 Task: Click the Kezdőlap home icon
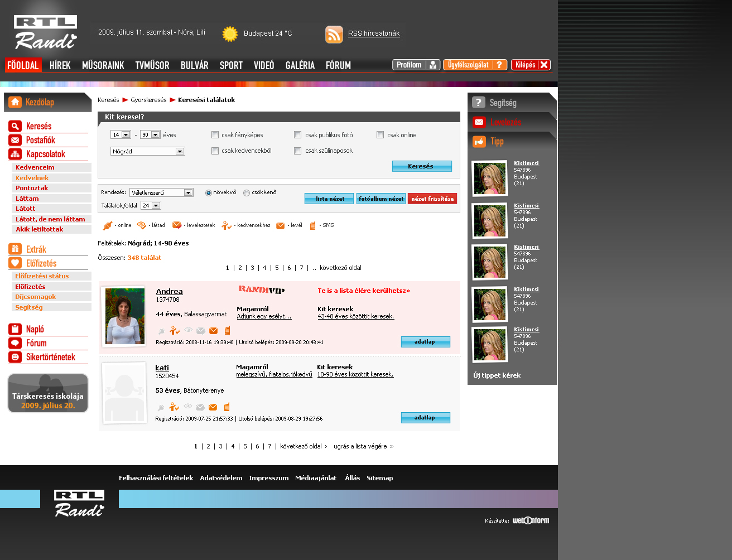click(x=15, y=102)
